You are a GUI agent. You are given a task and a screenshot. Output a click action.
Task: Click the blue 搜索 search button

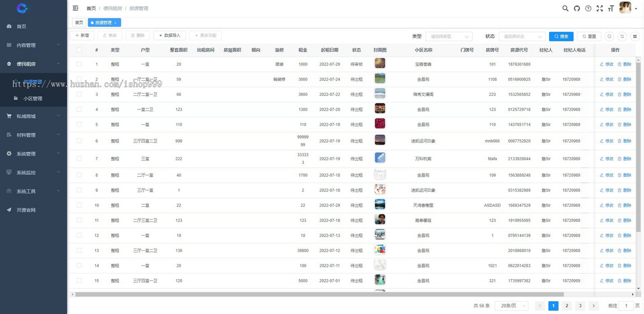(x=561, y=36)
